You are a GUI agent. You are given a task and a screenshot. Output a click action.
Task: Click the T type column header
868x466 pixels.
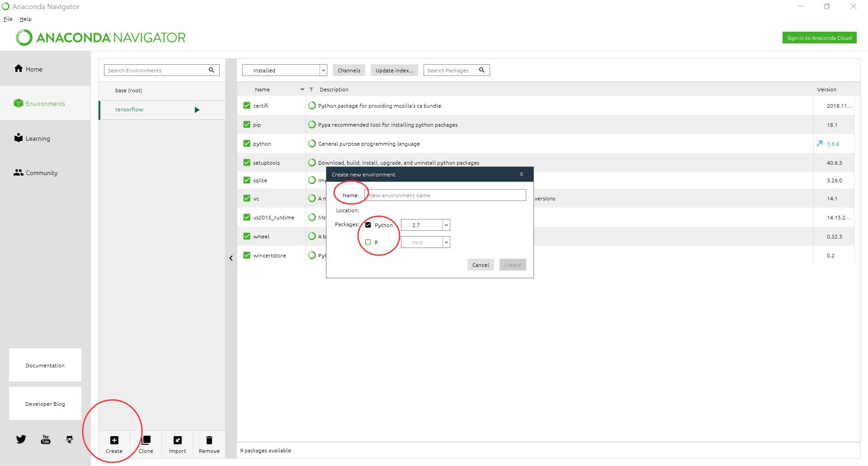pos(311,90)
